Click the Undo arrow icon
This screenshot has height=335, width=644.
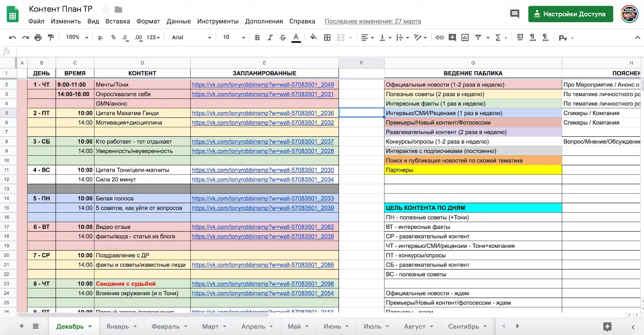click(12, 37)
